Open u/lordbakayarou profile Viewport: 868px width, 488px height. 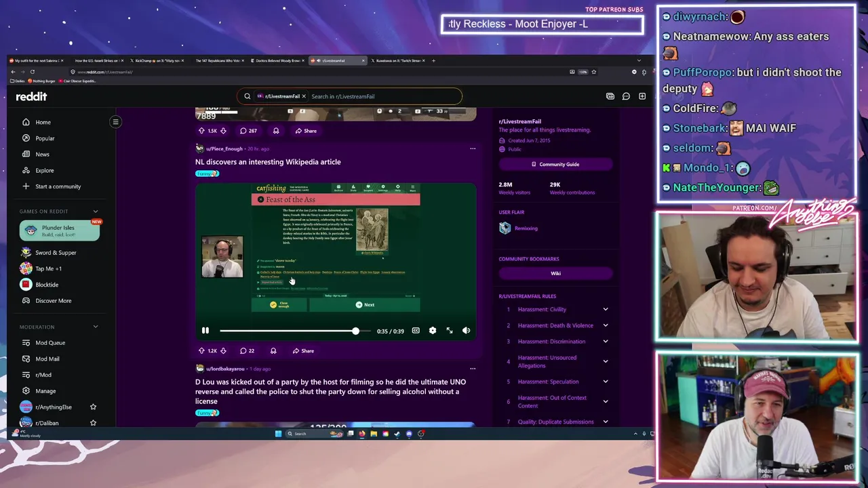[225, 369]
